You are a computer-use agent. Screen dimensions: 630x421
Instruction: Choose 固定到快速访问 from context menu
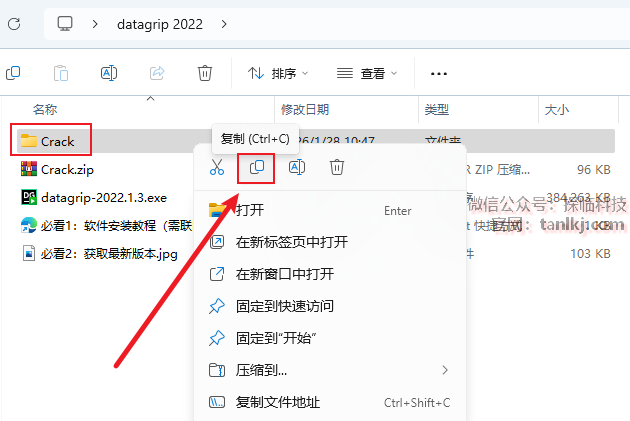click(329, 306)
